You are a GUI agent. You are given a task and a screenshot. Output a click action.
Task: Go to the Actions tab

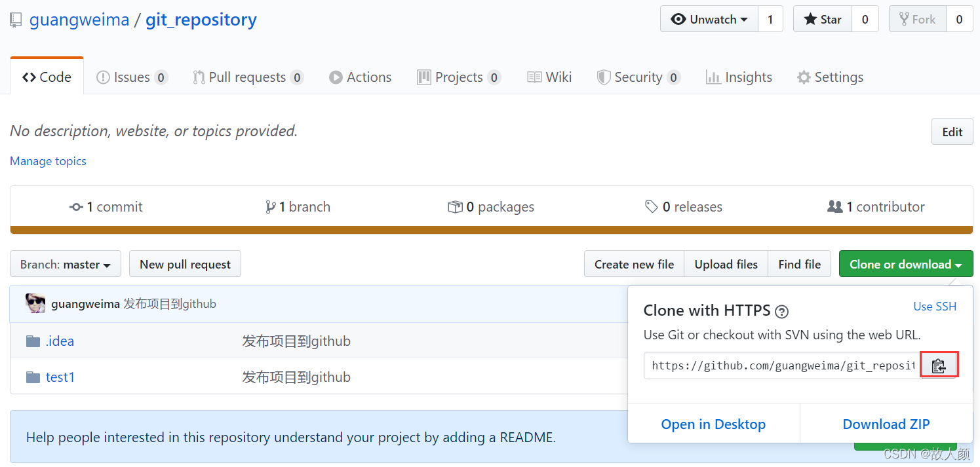360,77
